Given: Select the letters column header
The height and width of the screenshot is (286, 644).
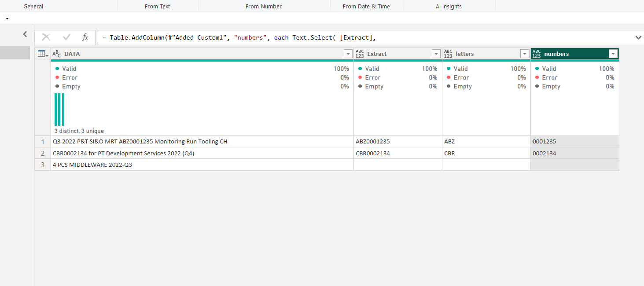Looking at the screenshot, I should click(x=486, y=54).
